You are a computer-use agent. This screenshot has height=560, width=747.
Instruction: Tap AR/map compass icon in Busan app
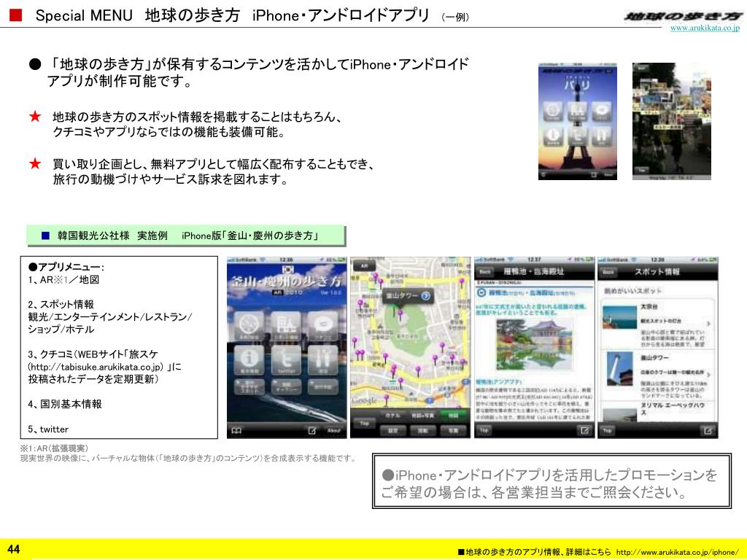[x=249, y=324]
